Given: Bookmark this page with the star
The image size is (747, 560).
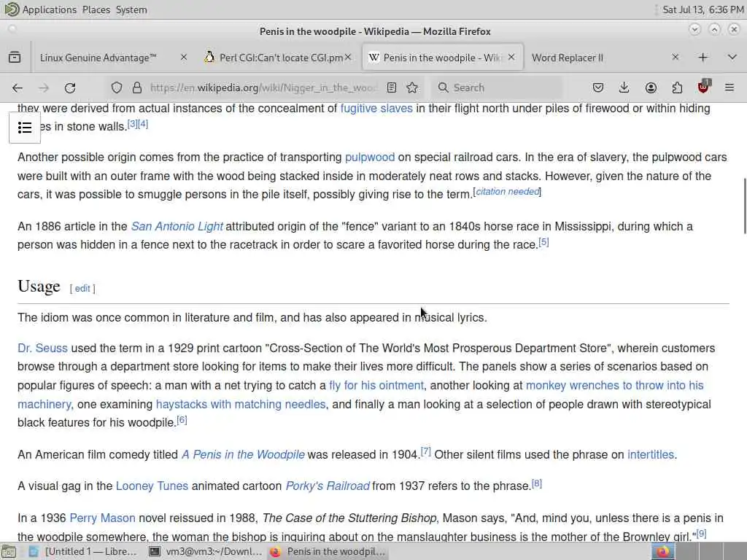Looking at the screenshot, I should [413, 87].
